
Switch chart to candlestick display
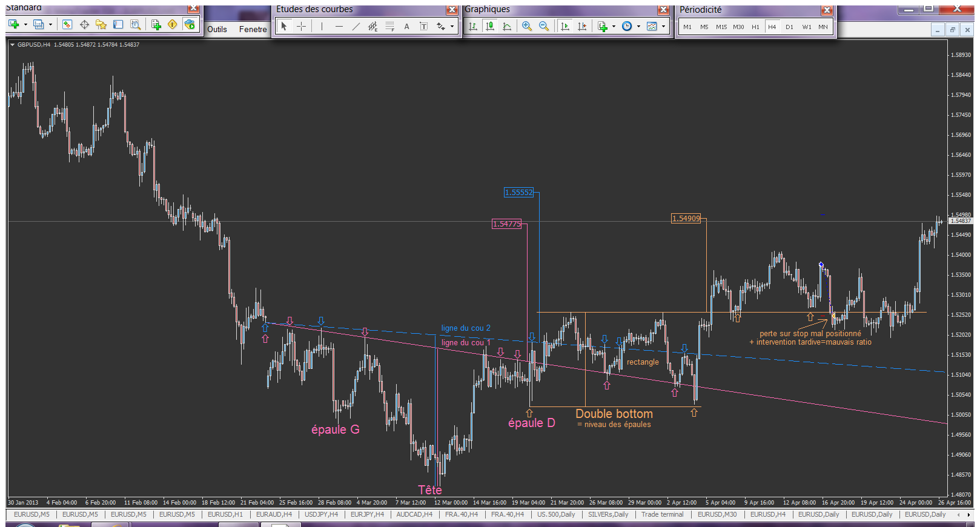pyautogui.click(x=490, y=26)
